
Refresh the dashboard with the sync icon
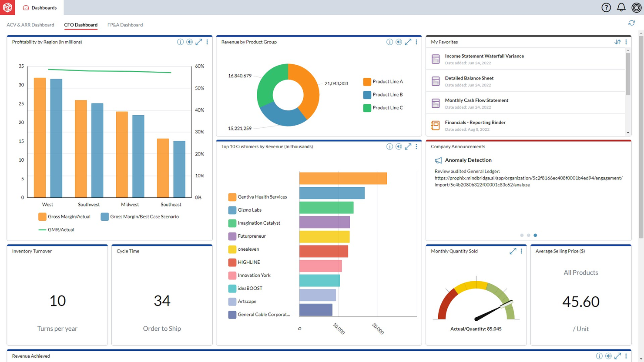point(632,23)
